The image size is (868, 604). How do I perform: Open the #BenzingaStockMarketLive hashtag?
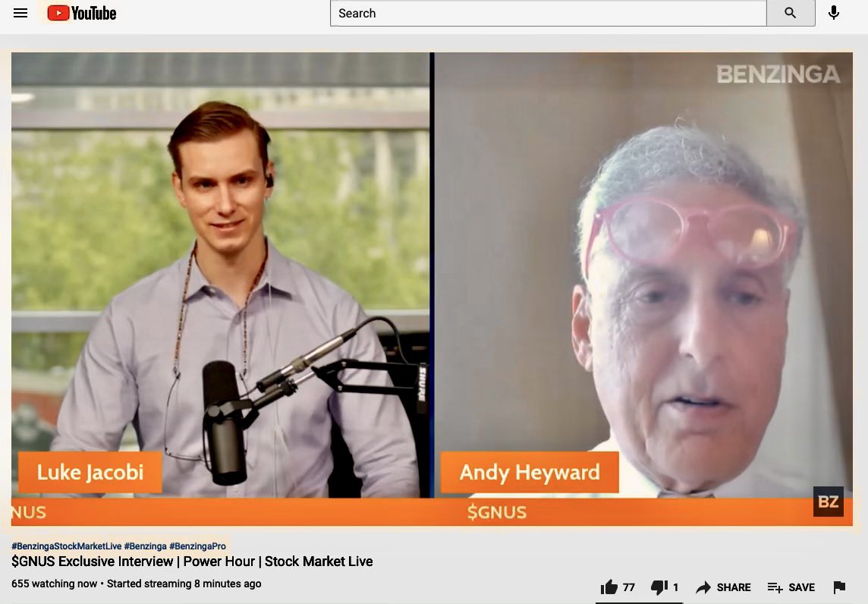[67, 546]
